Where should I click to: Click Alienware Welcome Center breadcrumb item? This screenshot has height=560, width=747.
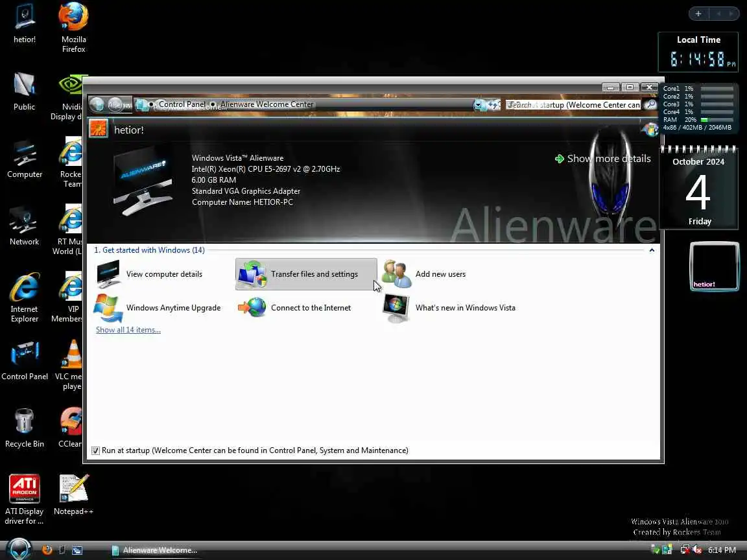coord(267,104)
